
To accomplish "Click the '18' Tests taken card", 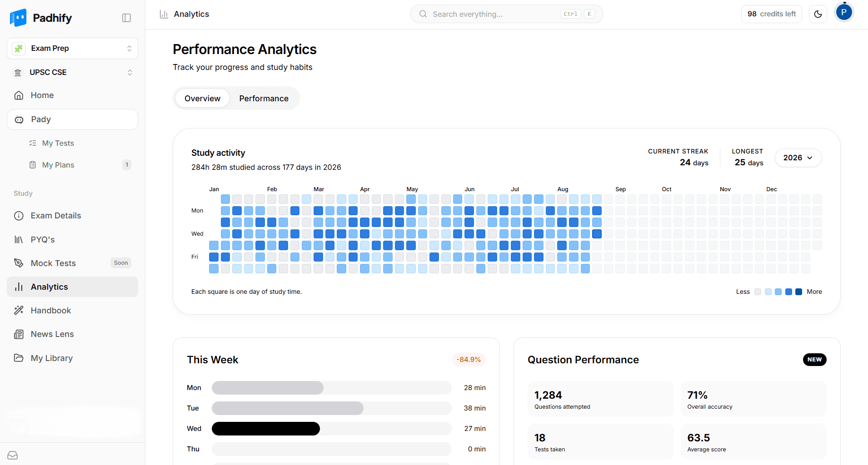I will tap(600, 442).
